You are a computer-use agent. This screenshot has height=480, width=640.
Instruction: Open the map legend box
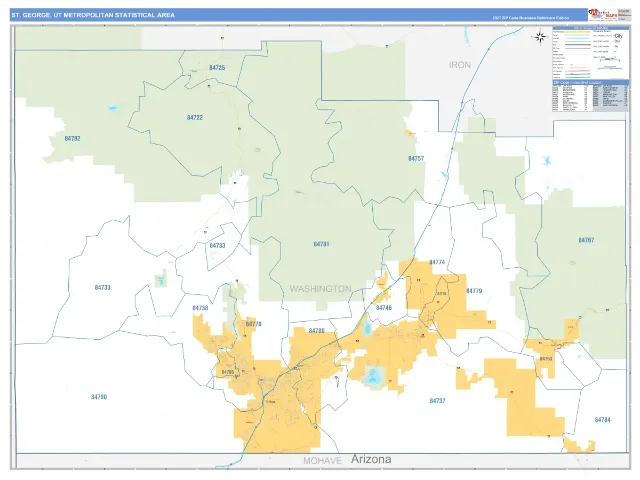[591, 53]
